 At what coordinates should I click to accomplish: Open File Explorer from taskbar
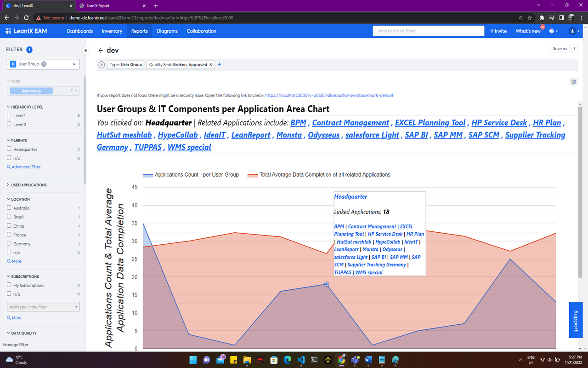(x=247, y=360)
